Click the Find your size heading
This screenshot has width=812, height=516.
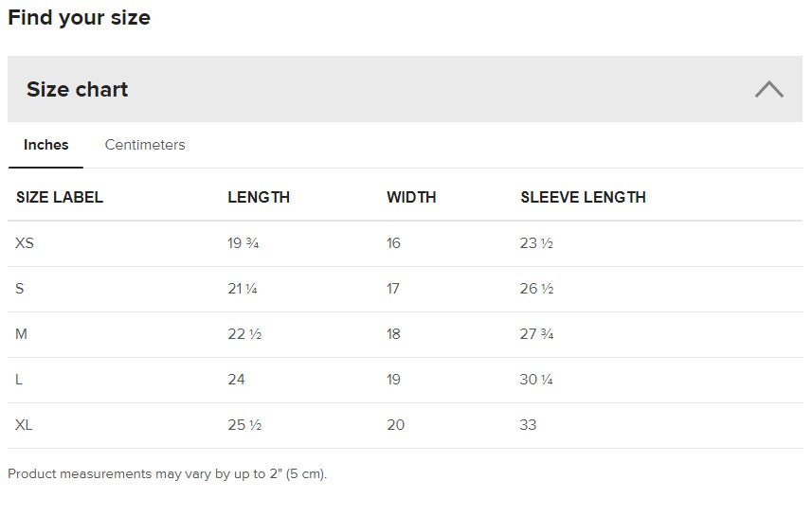(79, 17)
